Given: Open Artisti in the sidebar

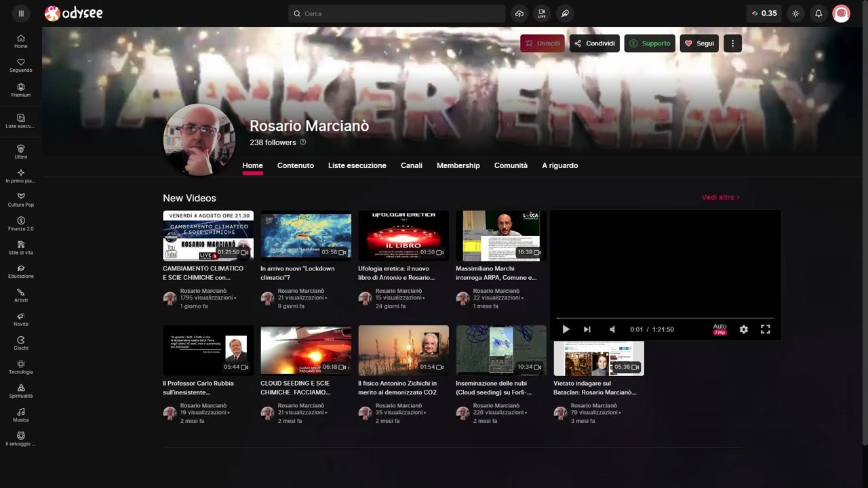Looking at the screenshot, I should coord(21,296).
